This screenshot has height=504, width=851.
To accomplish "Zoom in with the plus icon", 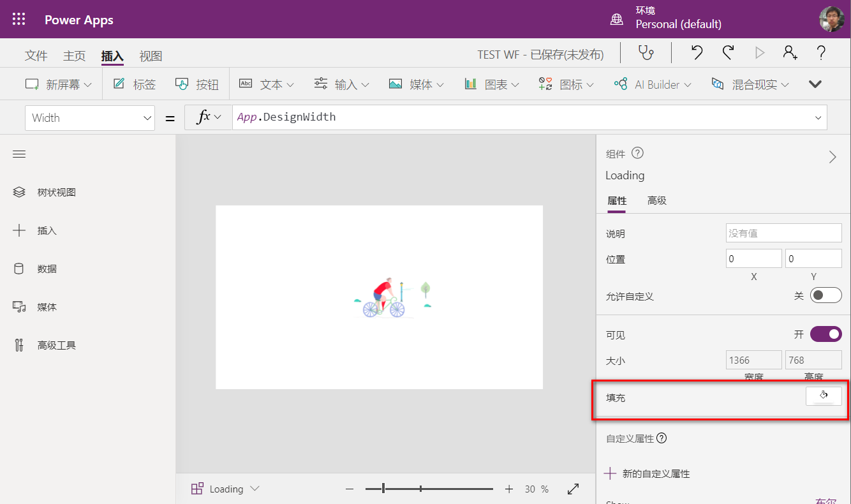I will pyautogui.click(x=509, y=489).
